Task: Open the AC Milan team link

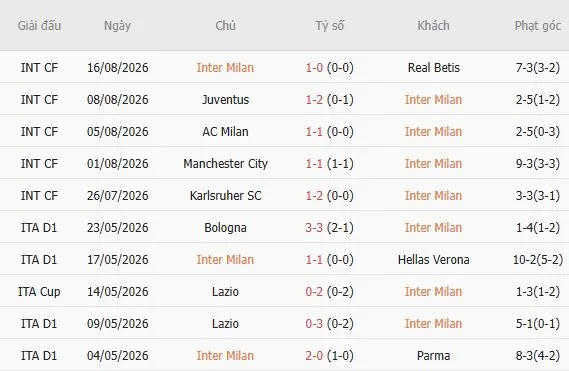Action: [x=225, y=131]
